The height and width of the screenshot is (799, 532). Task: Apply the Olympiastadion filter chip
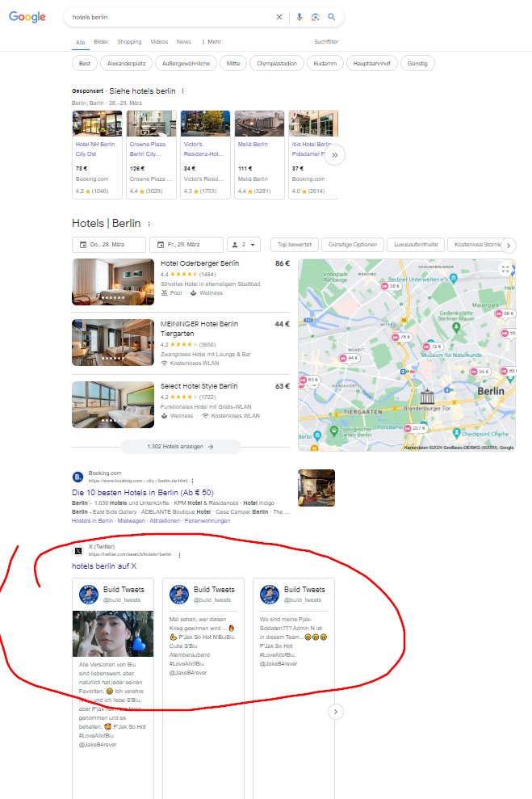(x=277, y=64)
